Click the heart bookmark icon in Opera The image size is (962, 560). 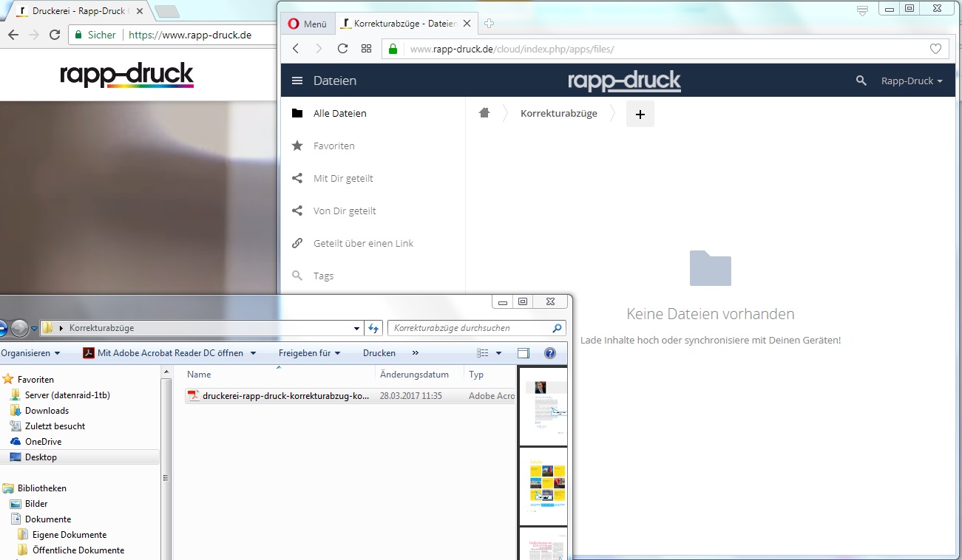point(935,49)
